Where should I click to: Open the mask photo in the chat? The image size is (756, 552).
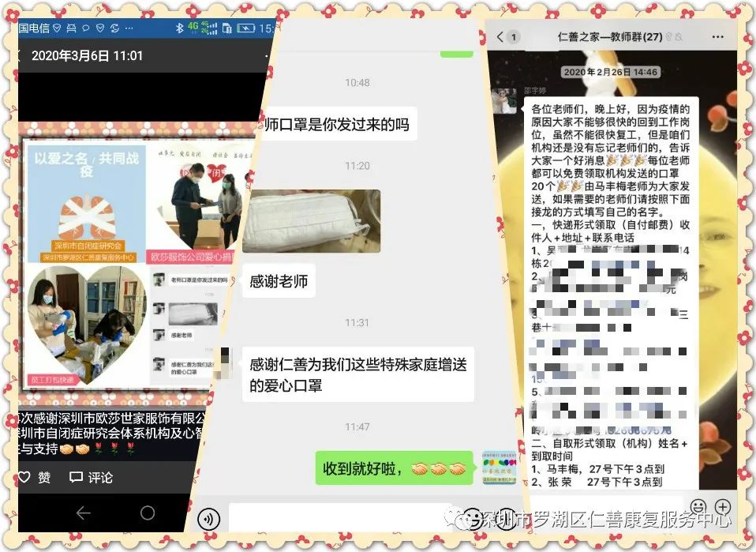(x=312, y=221)
